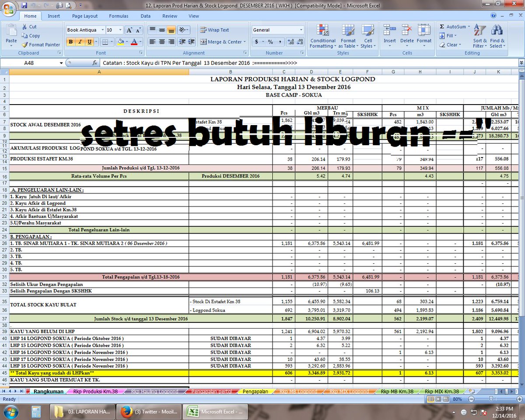Expand the General number format dropdown
The width and height of the screenshot is (525, 420).
point(301,30)
